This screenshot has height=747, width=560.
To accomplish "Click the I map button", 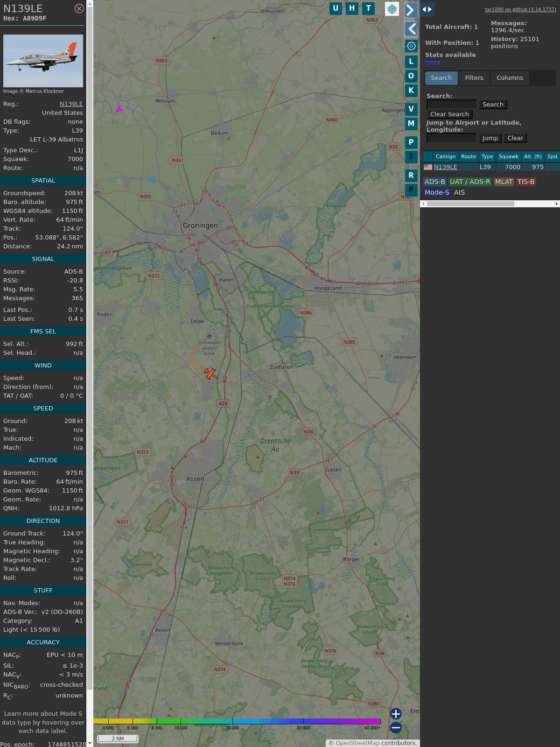I will (x=411, y=157).
